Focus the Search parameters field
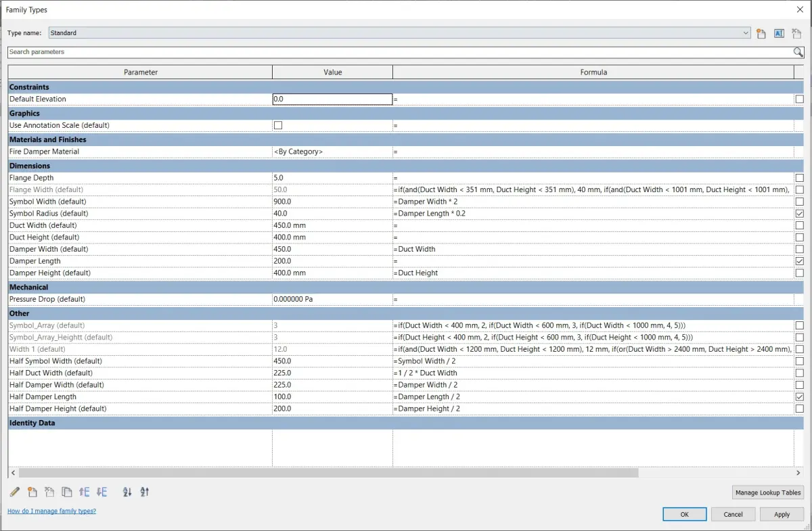Image resolution: width=812 pixels, height=531 pixels. click(399, 52)
